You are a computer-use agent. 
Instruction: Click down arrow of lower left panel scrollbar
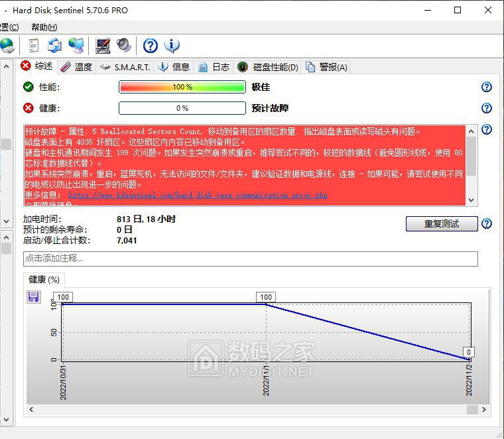pos(6,420)
